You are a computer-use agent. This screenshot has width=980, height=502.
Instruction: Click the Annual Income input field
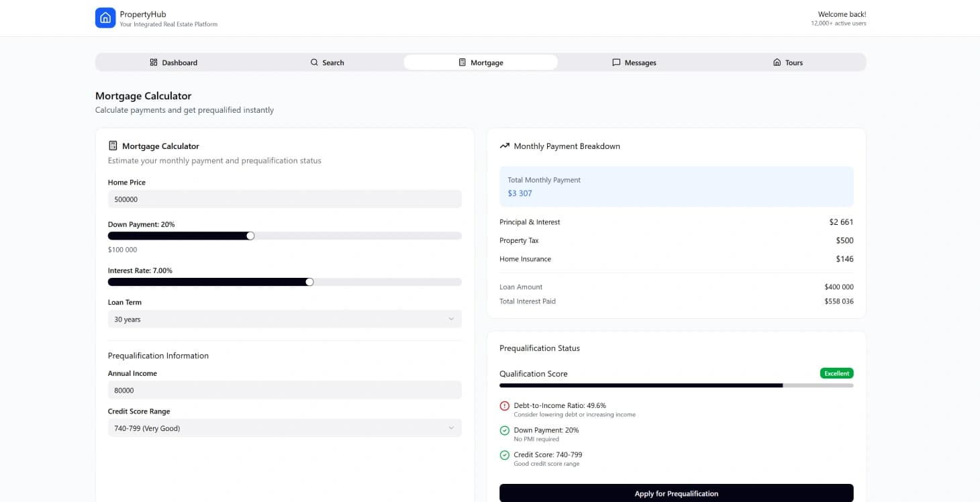(x=285, y=390)
